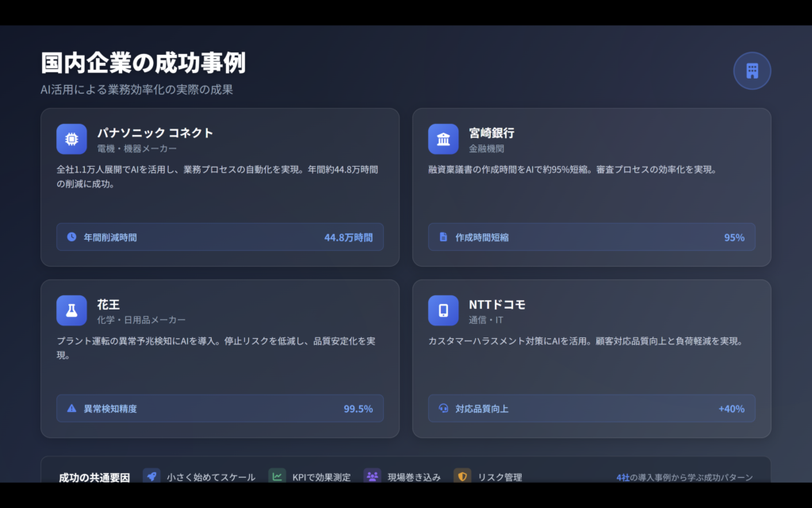Image resolution: width=812 pixels, height=508 pixels.
Task: Click the +40% value
Action: [x=731, y=409]
